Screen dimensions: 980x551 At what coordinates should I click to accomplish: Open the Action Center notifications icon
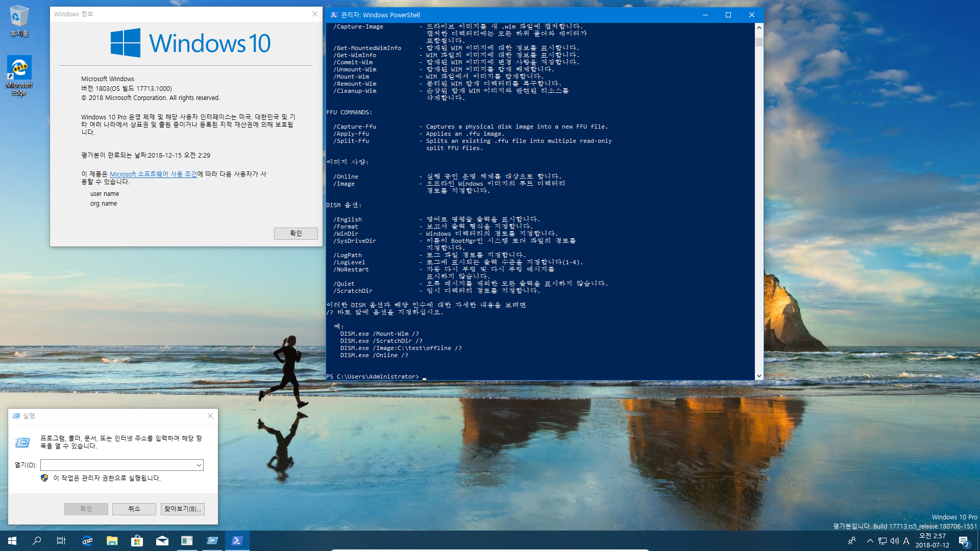click(x=964, y=541)
